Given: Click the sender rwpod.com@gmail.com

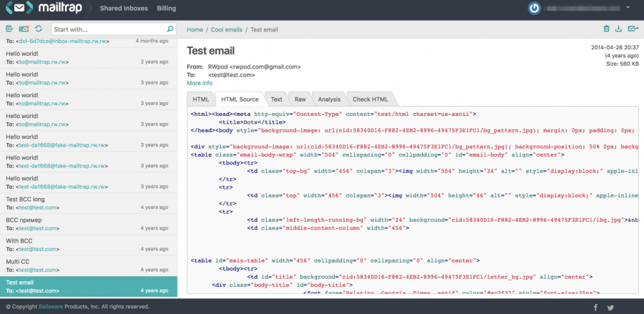Looking at the screenshot, I should click(265, 67).
